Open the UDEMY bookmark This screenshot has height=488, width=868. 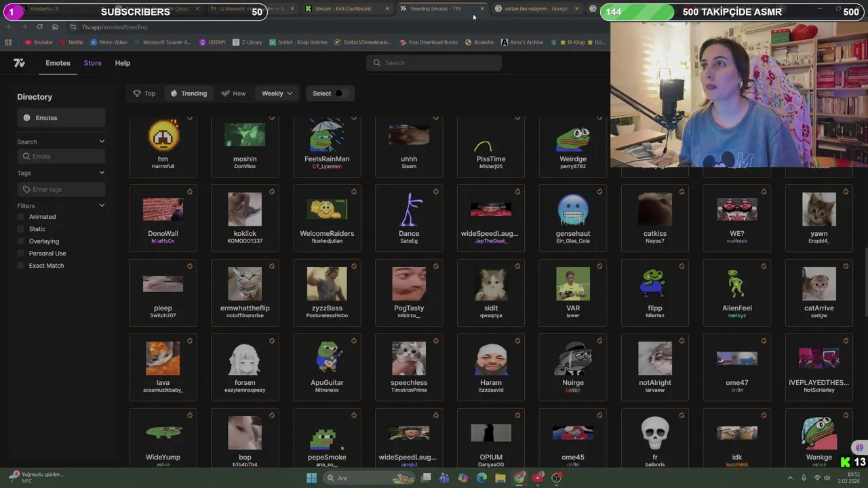click(x=212, y=42)
